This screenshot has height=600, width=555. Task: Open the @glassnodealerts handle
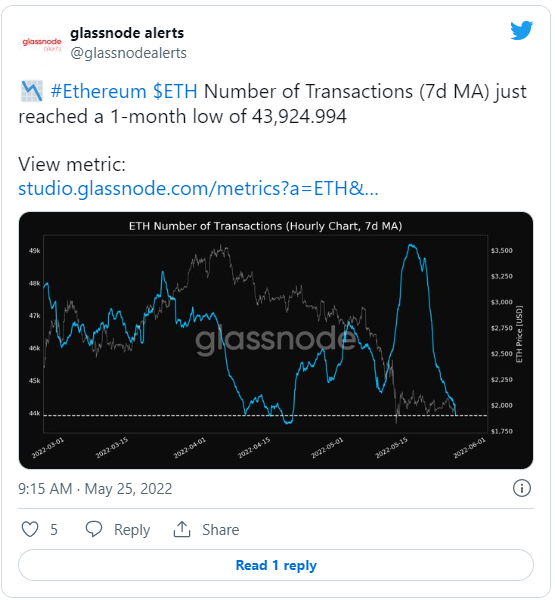click(129, 53)
